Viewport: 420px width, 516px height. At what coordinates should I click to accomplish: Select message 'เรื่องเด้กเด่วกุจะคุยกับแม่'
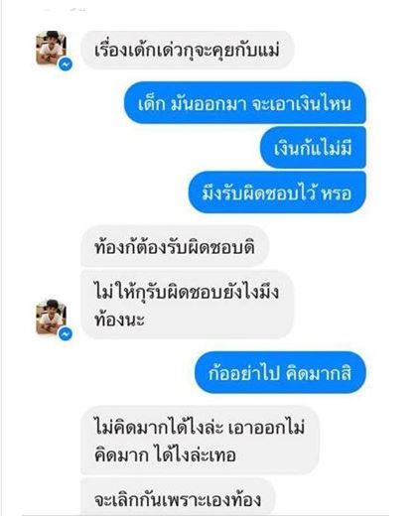pos(188,51)
